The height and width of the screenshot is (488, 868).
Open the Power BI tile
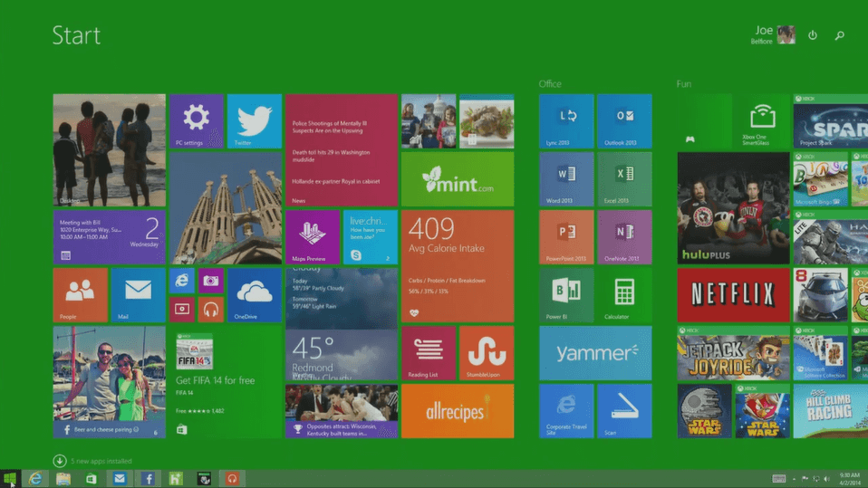[566, 295]
